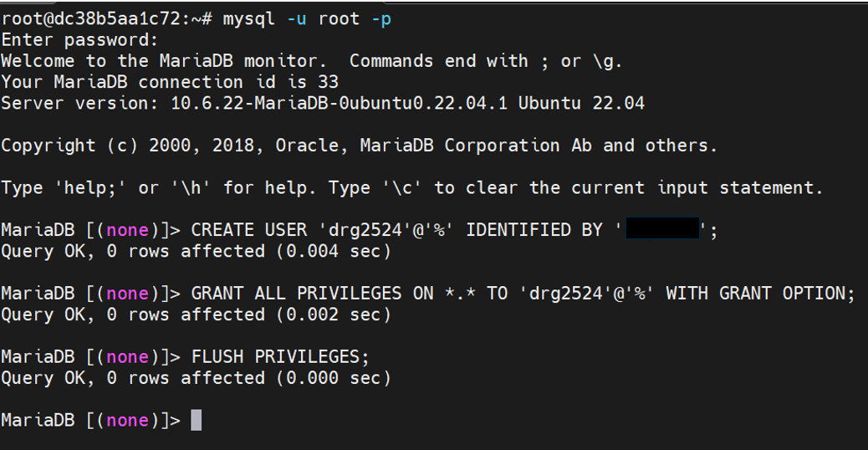
Task: Click 'Query OK' result with 0.004 sec
Action: pyautogui.click(x=196, y=251)
